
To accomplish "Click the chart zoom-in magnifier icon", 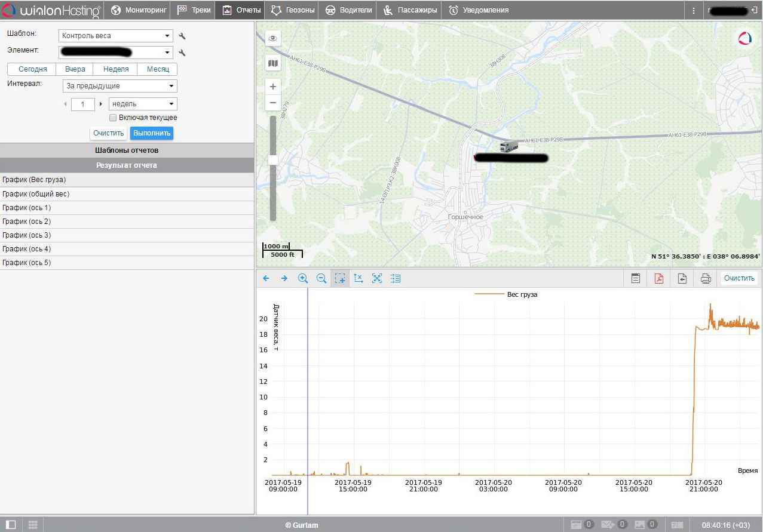I will click(x=303, y=278).
